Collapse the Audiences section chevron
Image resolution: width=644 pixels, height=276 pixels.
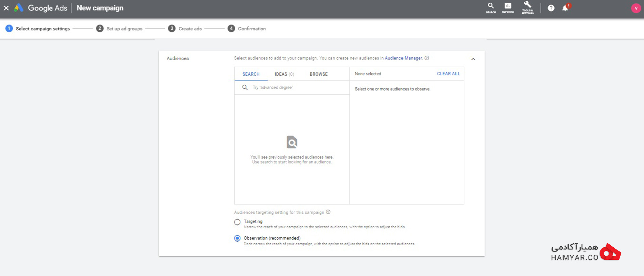tap(473, 59)
